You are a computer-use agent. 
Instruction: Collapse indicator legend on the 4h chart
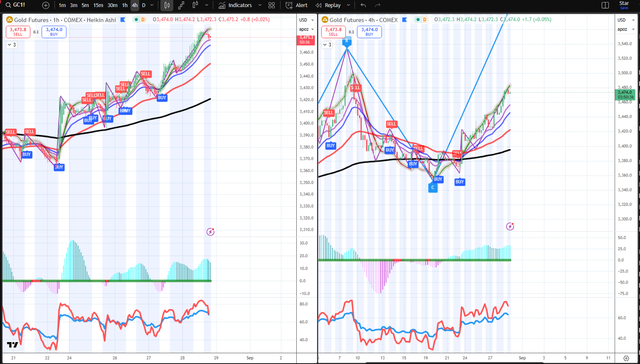[327, 45]
